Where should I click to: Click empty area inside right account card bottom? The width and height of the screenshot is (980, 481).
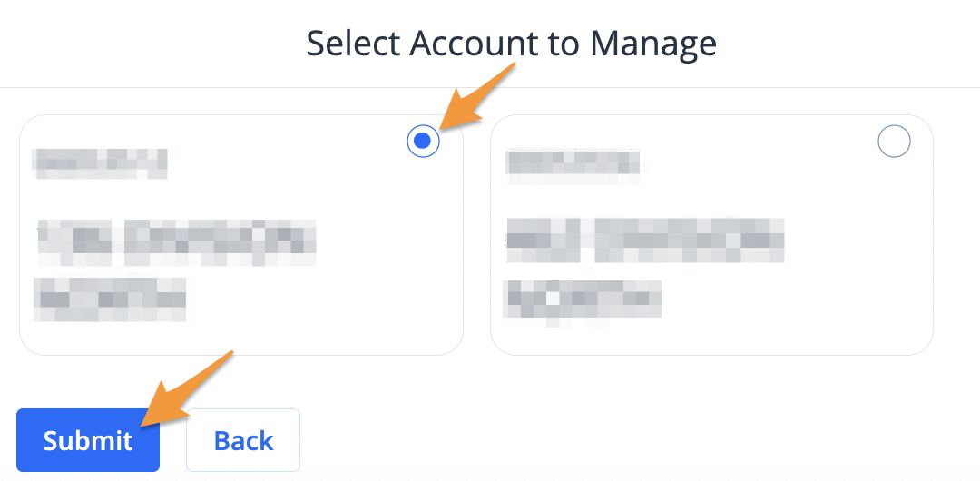tap(712, 339)
